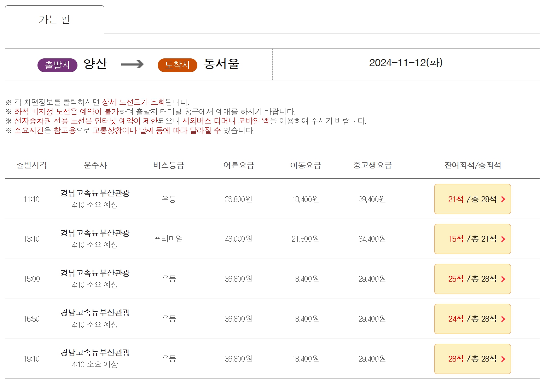
Task: Click child fare 18,400원 in 16:50 row
Action: click(x=306, y=319)
